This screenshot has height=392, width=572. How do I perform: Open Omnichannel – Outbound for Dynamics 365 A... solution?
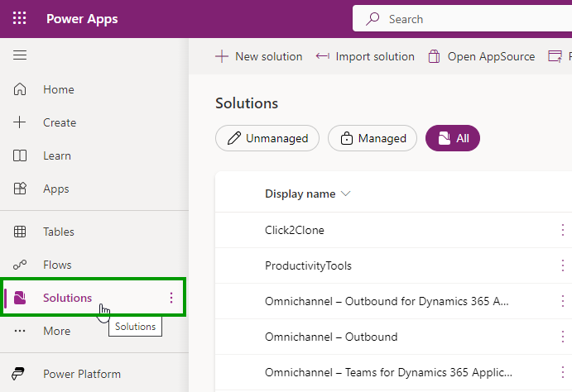click(387, 301)
